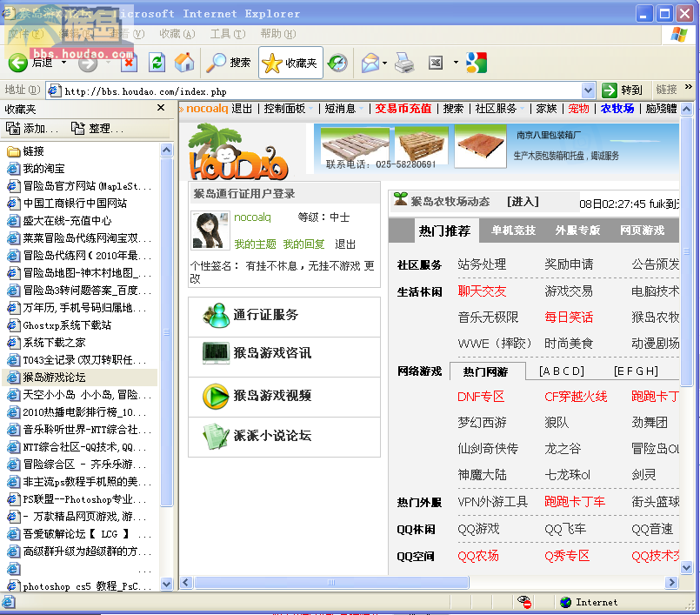Click the 猴岛游戏咨讯 monitor icon
This screenshot has width=700, height=615.
point(216,353)
